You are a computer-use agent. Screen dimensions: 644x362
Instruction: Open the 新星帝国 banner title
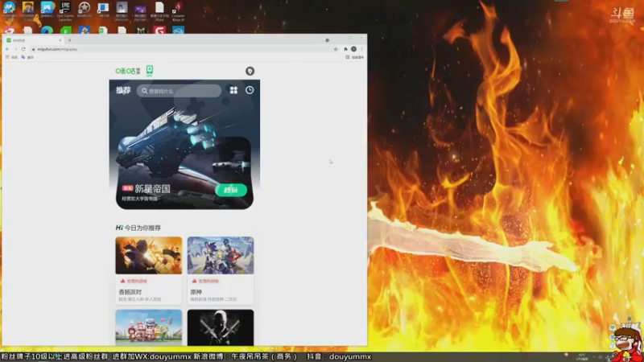click(x=152, y=189)
